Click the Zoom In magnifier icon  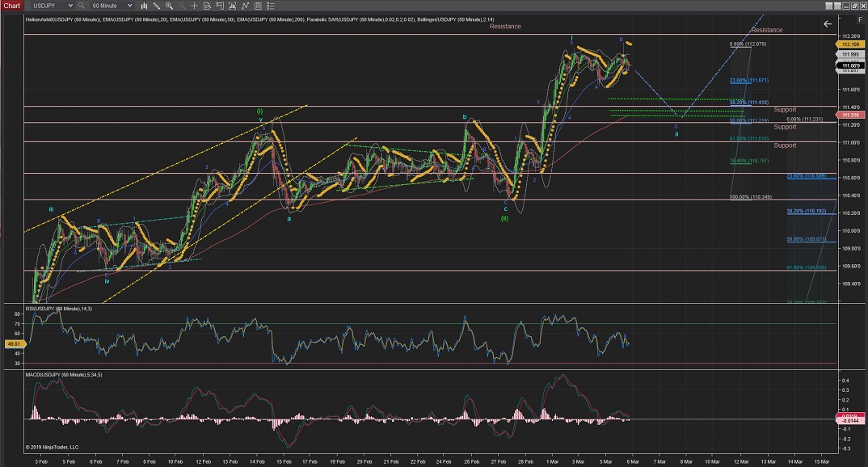point(169,6)
